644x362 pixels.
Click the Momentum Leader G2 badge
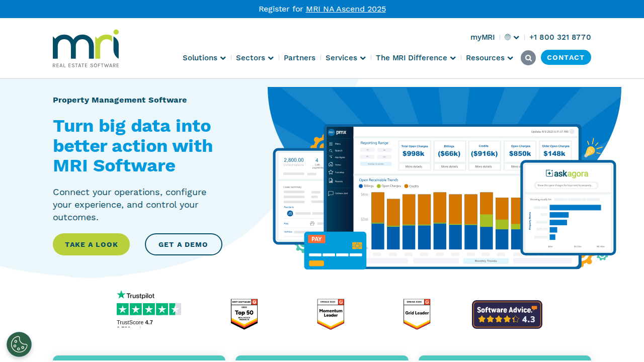coord(331,314)
